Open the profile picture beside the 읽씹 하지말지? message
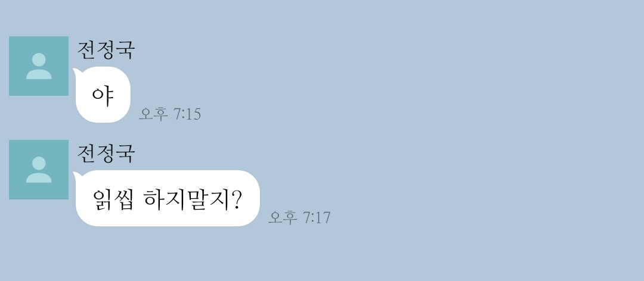644x281 pixels. tap(39, 170)
